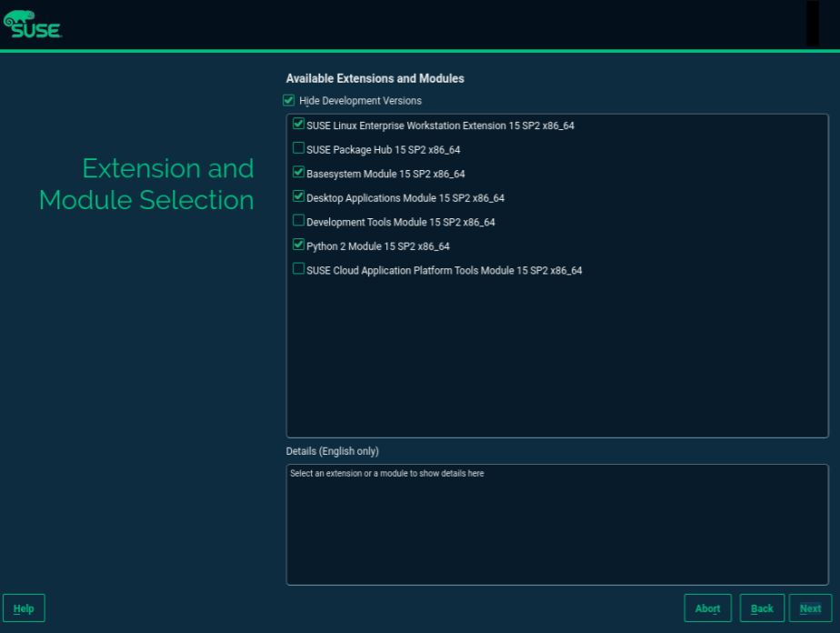Select the Python 2 Module entry label
The image size is (840, 633).
pyautogui.click(x=377, y=246)
